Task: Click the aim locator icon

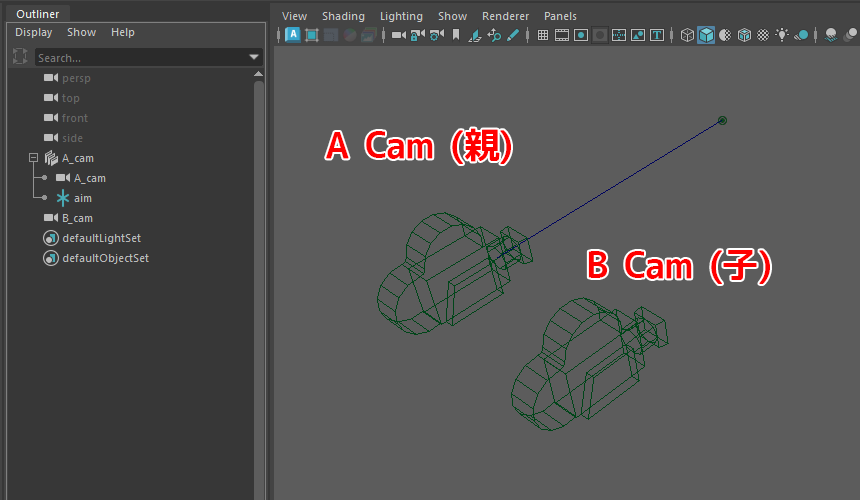Action: click(x=63, y=198)
